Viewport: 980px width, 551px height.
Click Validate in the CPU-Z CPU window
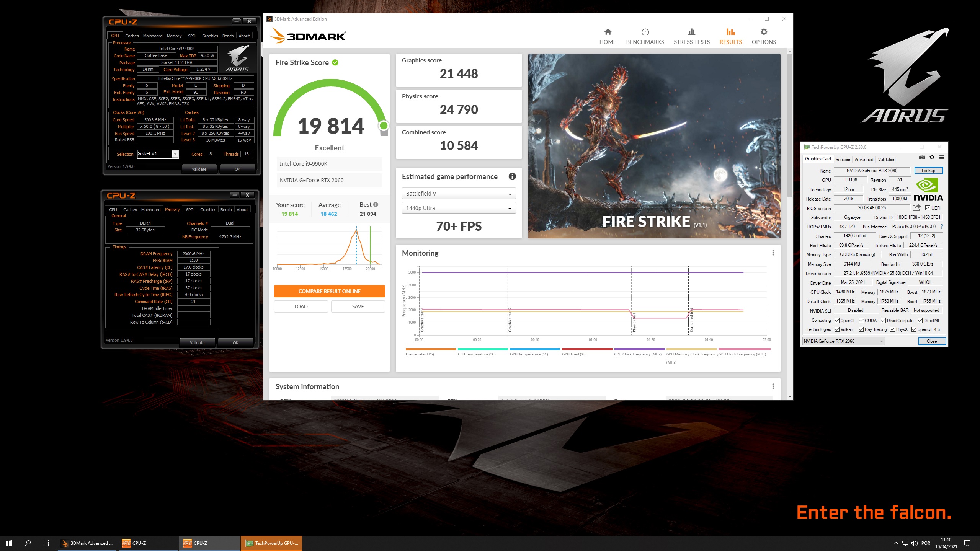(x=199, y=169)
